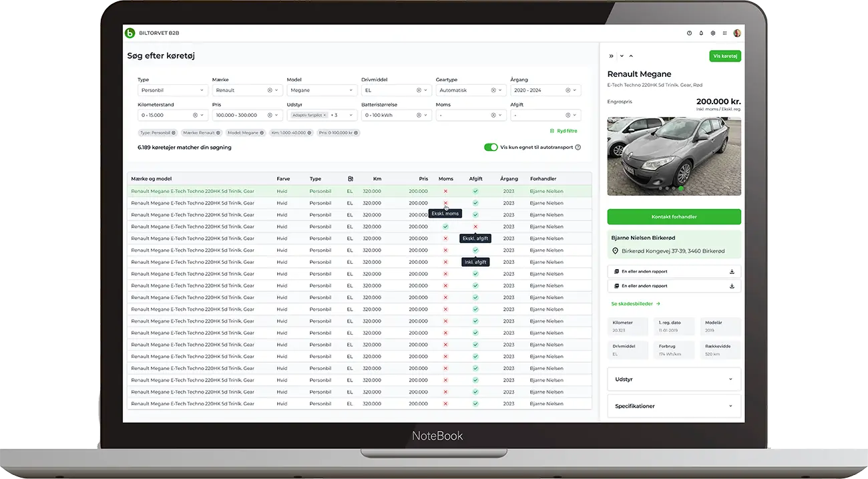The image size is (868, 479).
Task: Expand the Udstyr section in detail panel
Action: point(674,379)
